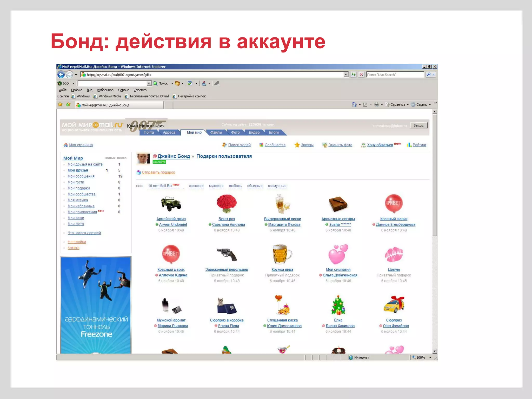
Task: Click the empty new tab button
Action: coord(169,105)
